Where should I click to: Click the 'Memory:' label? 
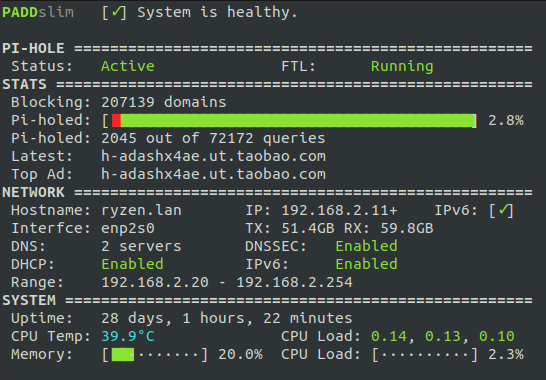pos(42,355)
